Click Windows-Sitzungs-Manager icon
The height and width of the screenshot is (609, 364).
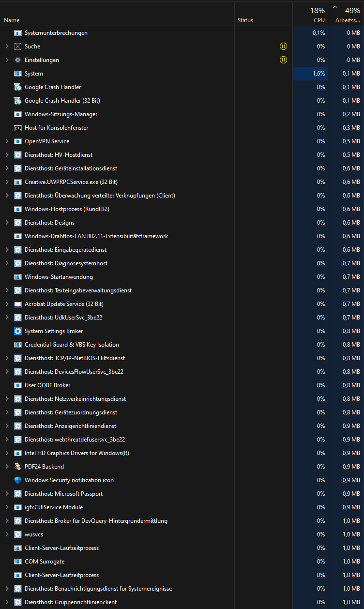click(x=18, y=114)
